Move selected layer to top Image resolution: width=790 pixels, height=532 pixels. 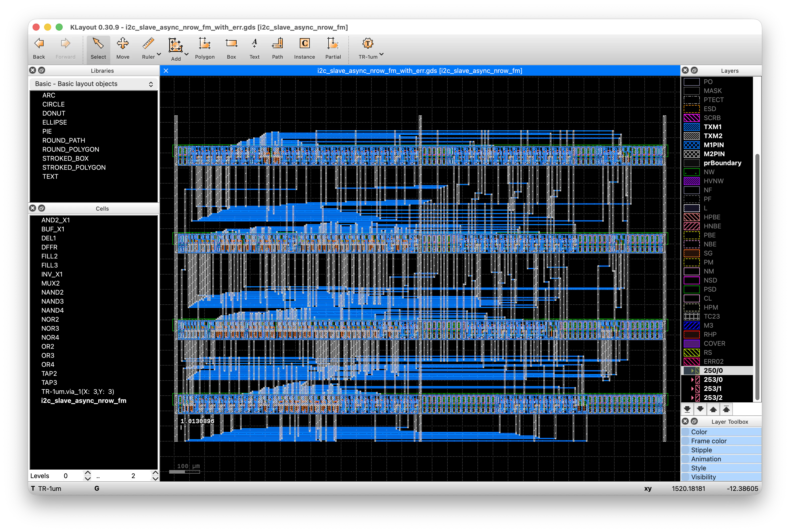pos(726,409)
